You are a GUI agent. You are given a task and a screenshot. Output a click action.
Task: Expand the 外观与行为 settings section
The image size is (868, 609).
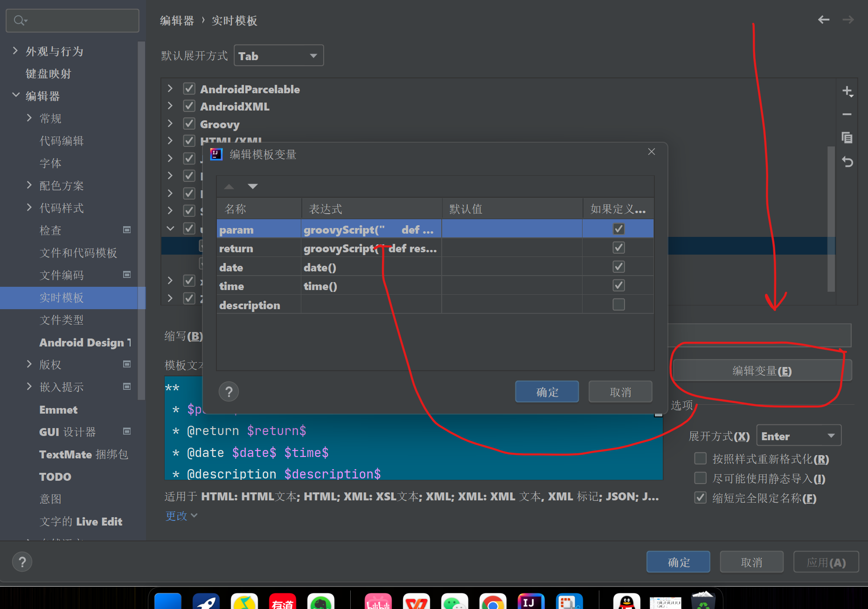[x=15, y=51]
